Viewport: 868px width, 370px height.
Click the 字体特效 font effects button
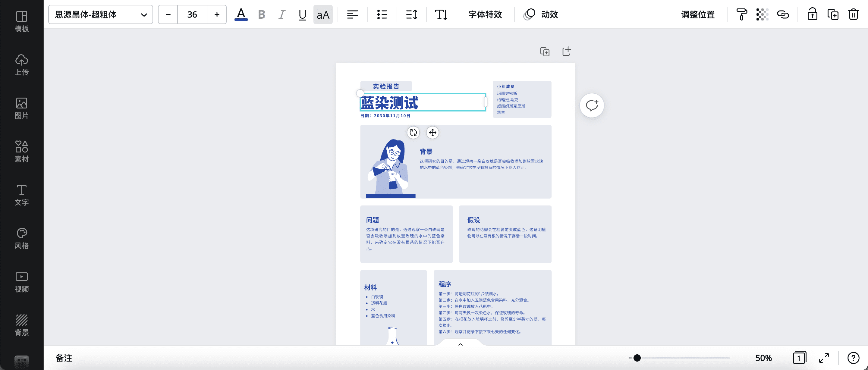click(x=485, y=14)
